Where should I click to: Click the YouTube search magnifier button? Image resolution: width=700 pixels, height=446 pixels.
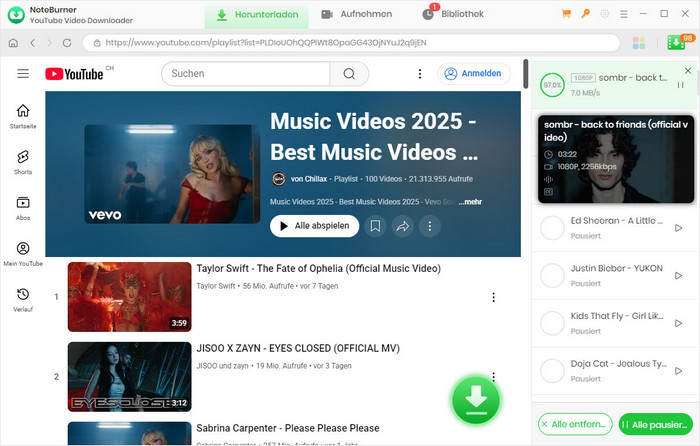[349, 74]
